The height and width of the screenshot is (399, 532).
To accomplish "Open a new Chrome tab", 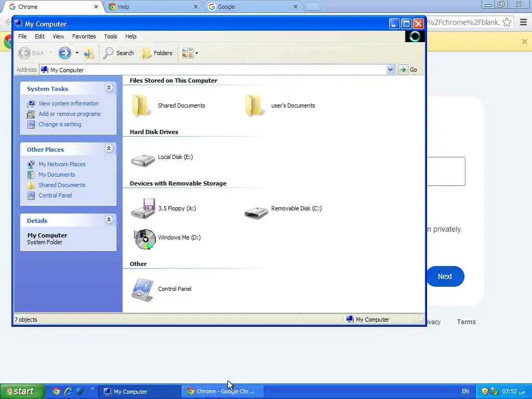I will (312, 7).
